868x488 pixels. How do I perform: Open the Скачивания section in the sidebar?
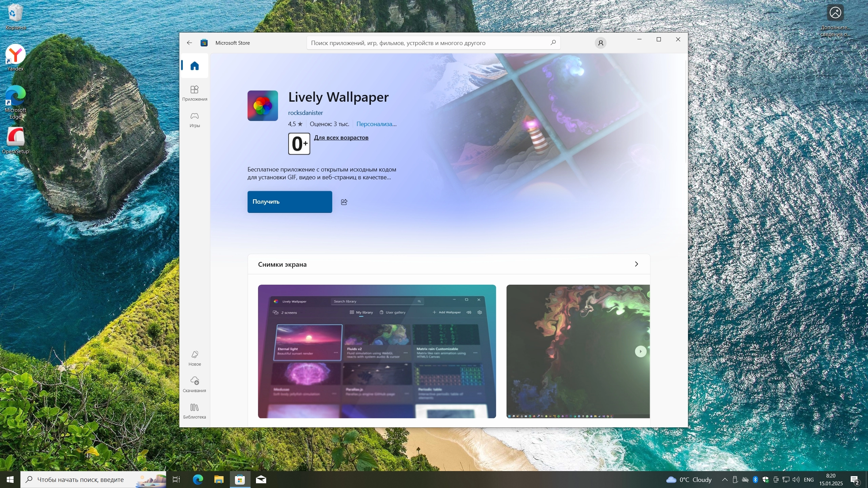pos(195,384)
